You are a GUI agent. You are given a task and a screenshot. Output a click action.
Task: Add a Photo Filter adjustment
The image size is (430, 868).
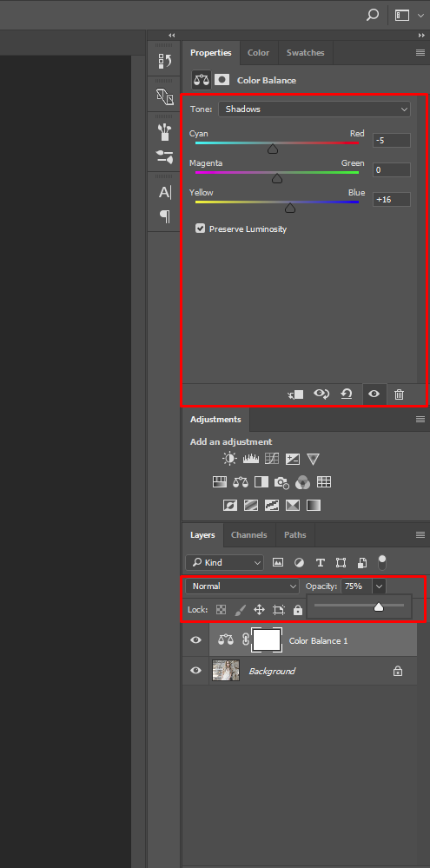coord(281,482)
